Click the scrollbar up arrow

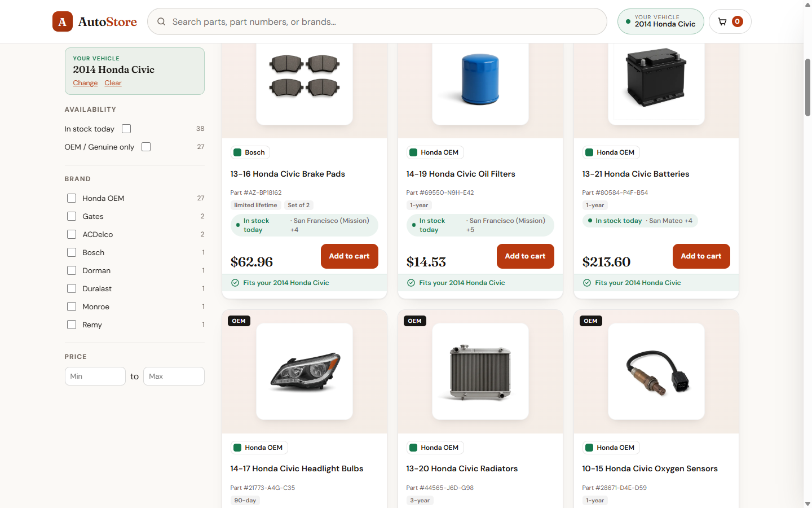pos(807,5)
